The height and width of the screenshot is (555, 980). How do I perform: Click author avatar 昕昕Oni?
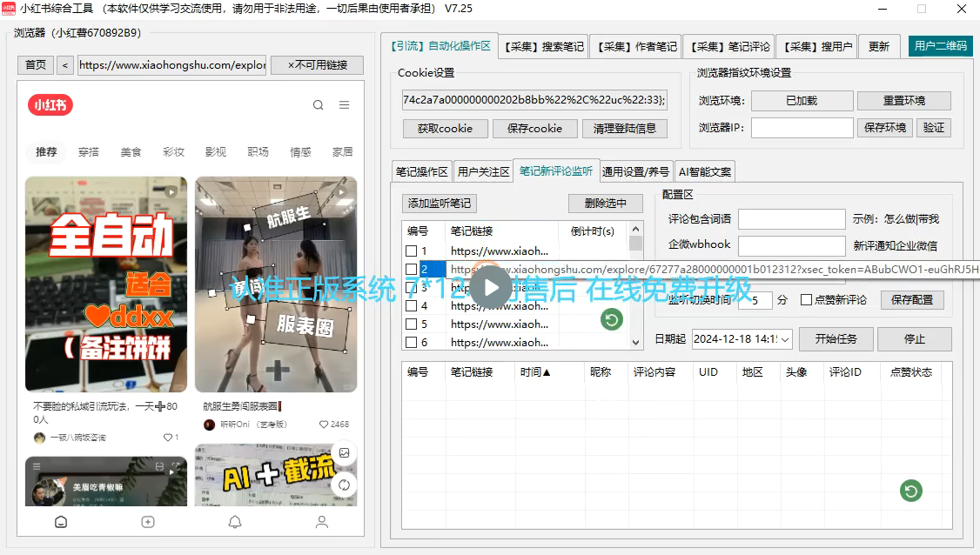(210, 425)
